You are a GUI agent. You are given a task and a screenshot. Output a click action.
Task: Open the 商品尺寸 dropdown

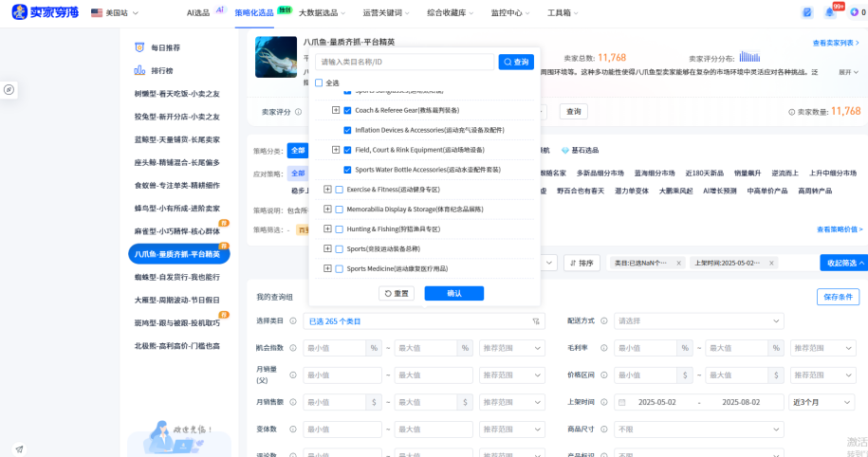698,430
